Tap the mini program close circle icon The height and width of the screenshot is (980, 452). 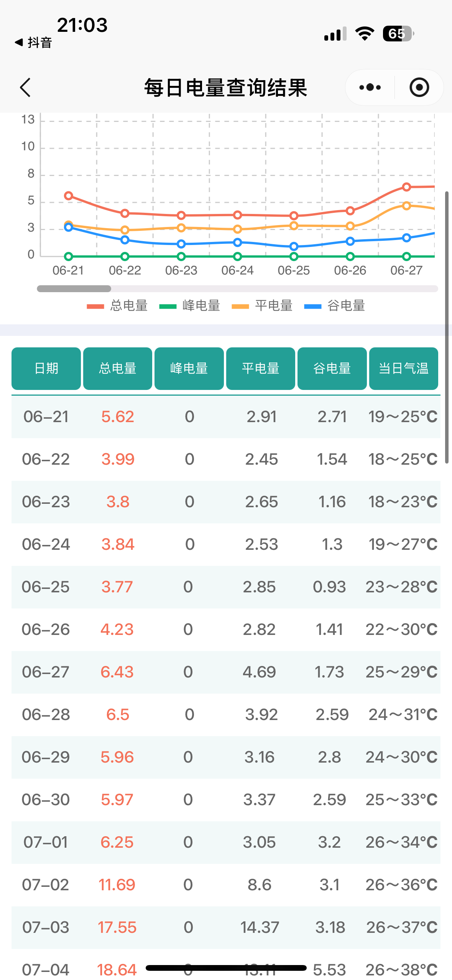pyautogui.click(x=419, y=87)
